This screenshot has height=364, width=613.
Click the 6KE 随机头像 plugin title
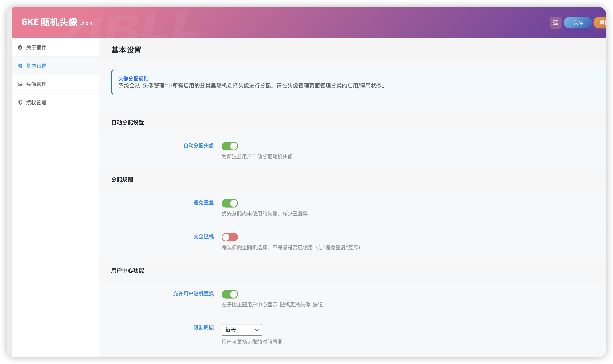click(x=50, y=22)
